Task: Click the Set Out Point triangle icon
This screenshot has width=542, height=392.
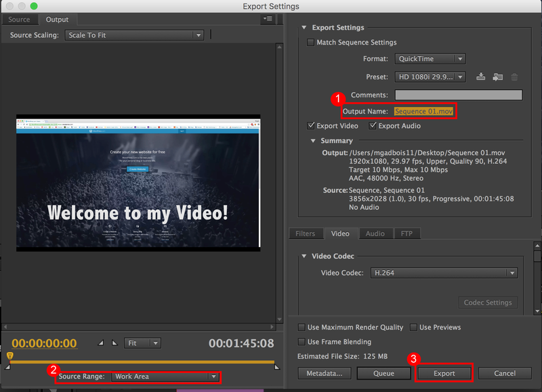Action: (114, 343)
